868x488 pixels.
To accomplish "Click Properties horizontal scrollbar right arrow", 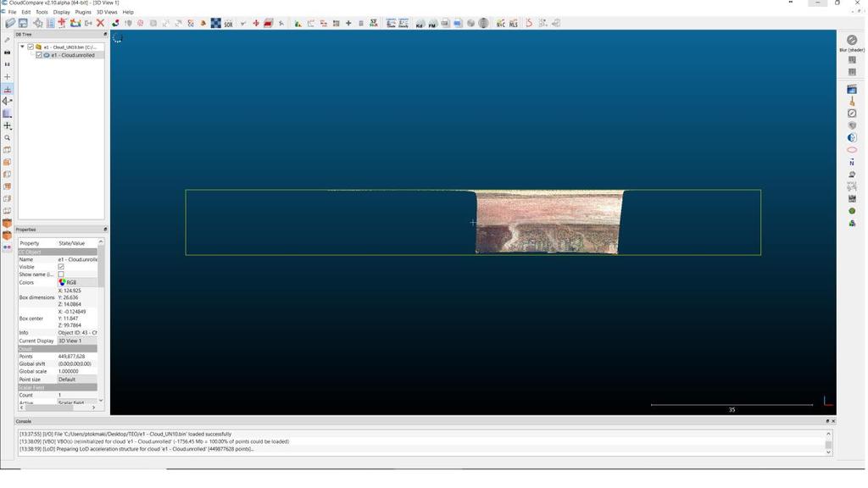I will [x=93, y=408].
